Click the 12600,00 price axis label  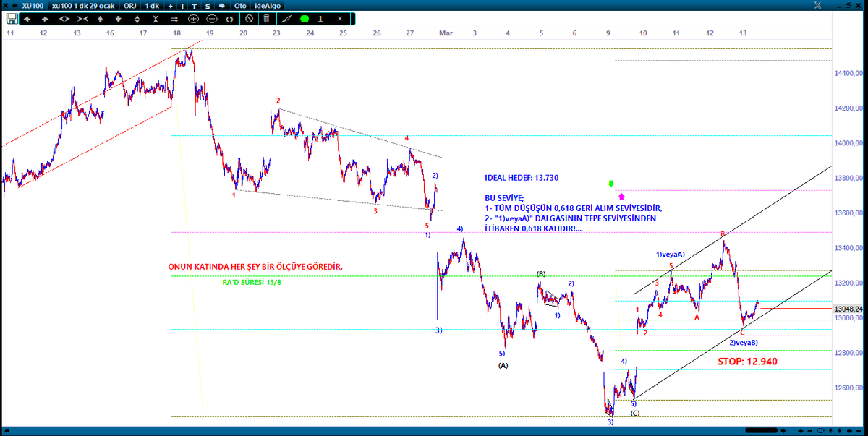tap(850, 388)
